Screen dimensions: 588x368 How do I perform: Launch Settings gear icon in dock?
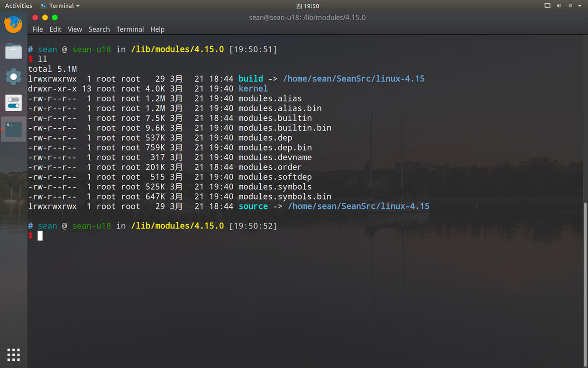click(13, 76)
